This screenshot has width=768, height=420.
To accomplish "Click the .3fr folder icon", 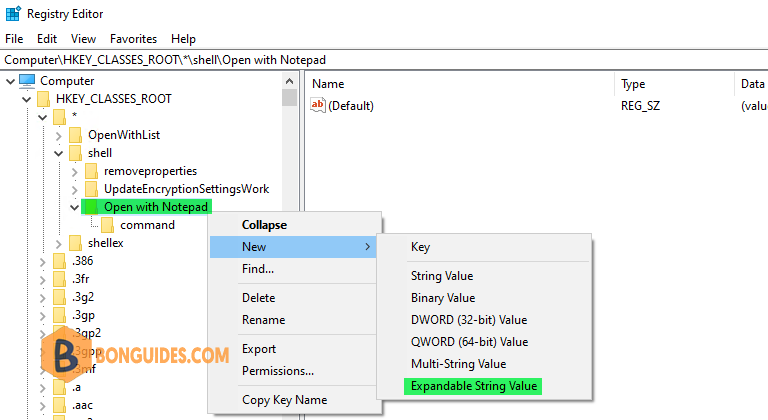I will coord(59,279).
